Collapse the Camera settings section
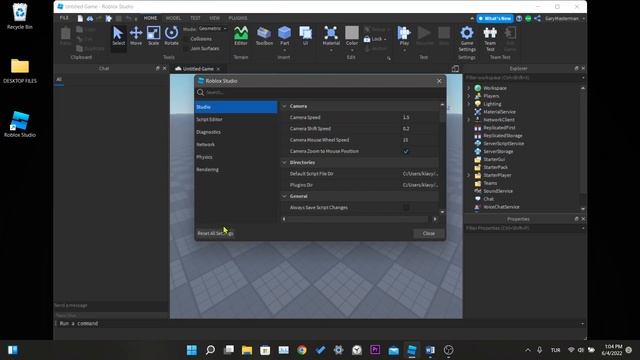Screen dimensions: 640x360 (x=284, y=106)
